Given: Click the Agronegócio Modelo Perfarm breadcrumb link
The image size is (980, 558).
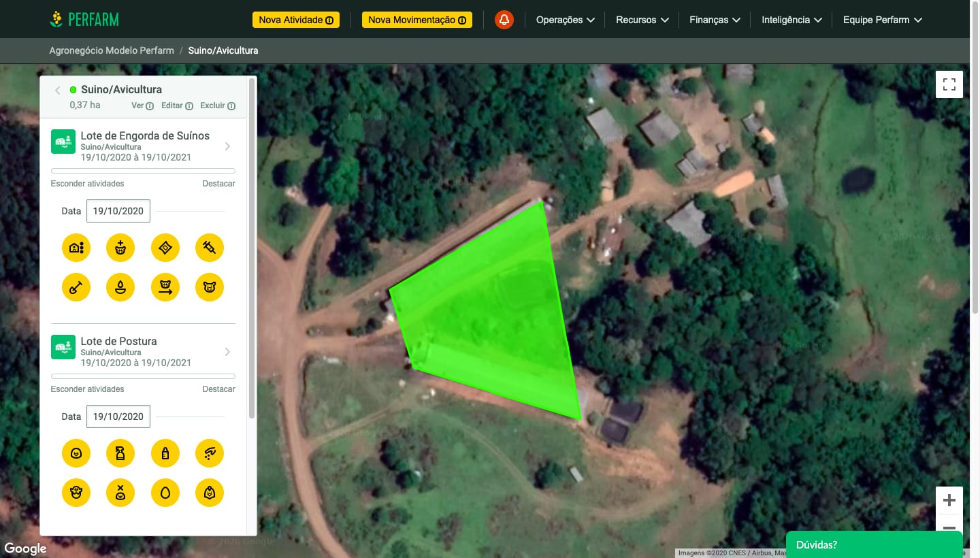Looking at the screenshot, I should 112,50.
